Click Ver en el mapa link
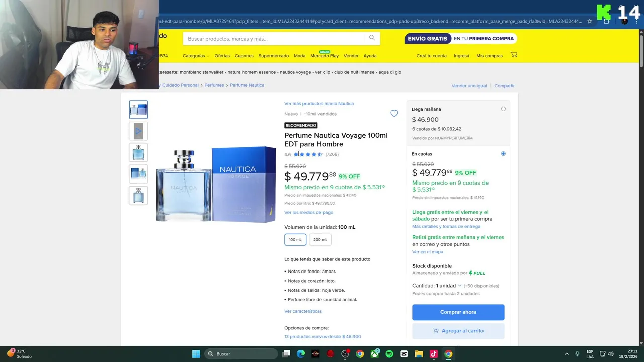Screen dimensions: 644x362 point(428,252)
